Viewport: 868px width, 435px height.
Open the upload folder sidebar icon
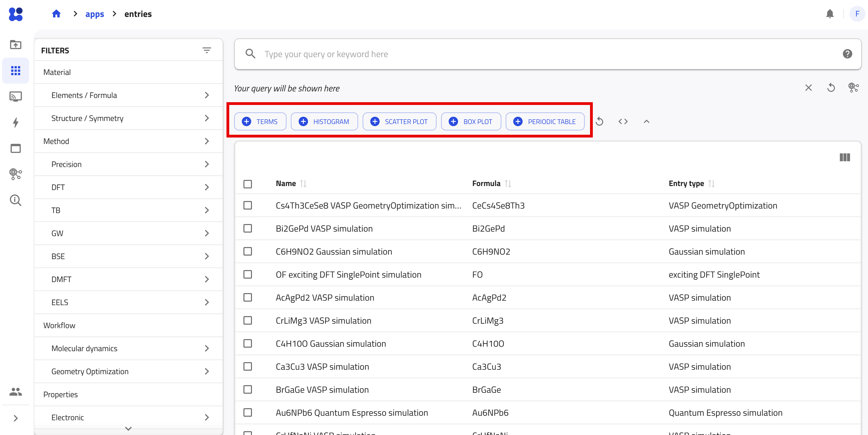(x=16, y=44)
